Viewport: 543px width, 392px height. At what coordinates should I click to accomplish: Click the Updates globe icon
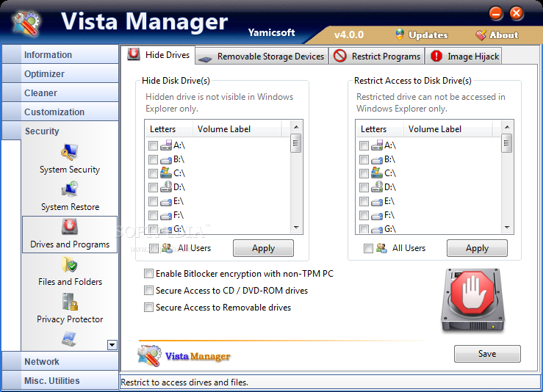pos(400,35)
